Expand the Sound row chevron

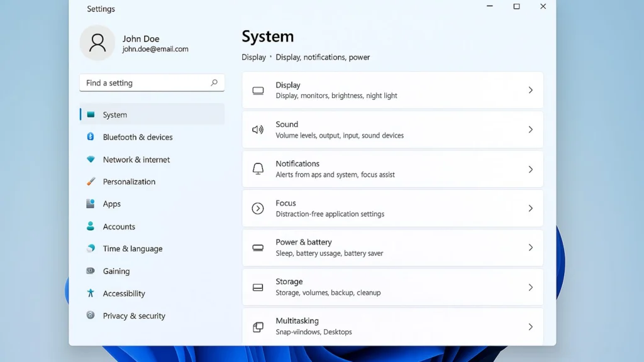[530, 129]
